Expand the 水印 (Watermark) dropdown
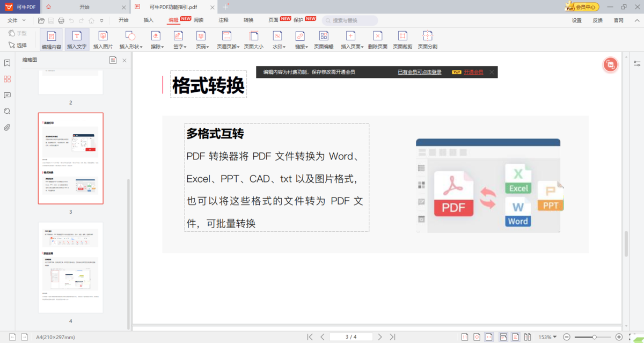644x343 pixels. (x=278, y=40)
